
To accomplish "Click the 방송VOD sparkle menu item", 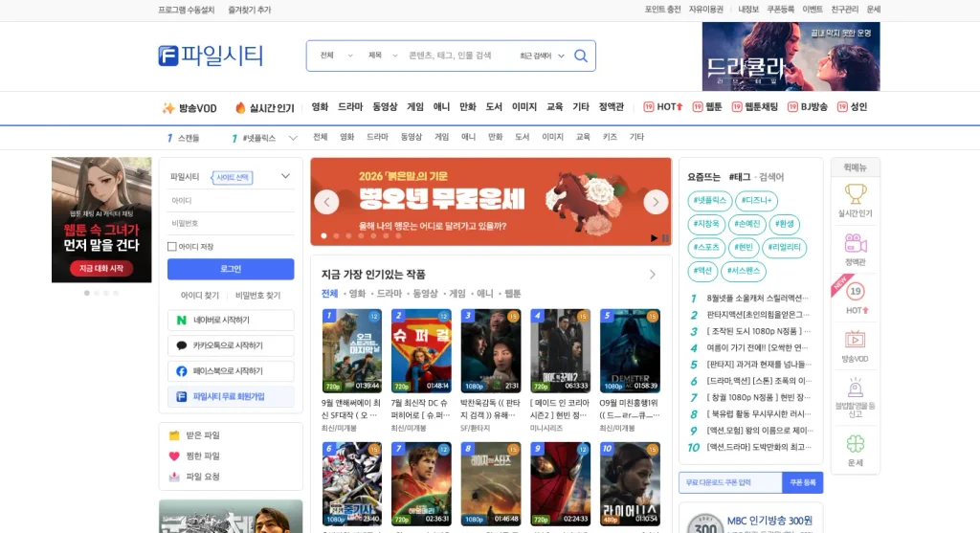I will click(x=189, y=108).
